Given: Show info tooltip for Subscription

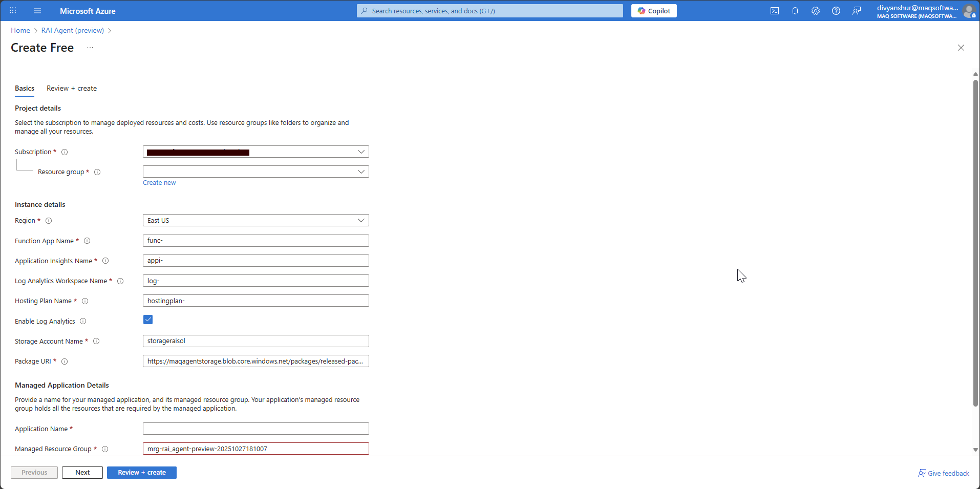Looking at the screenshot, I should pos(65,152).
